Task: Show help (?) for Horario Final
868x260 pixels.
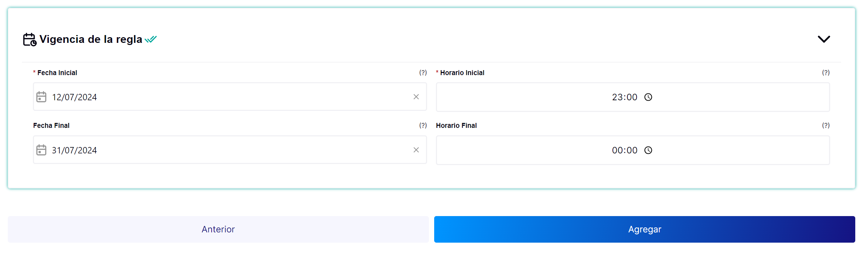Action: [x=826, y=125]
